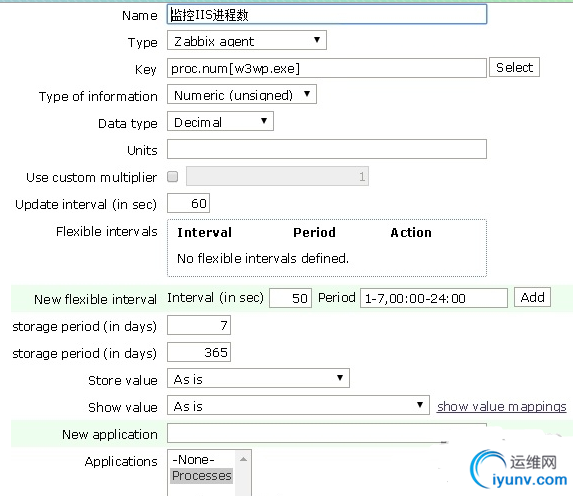Click Applications list scroll up arrow
This screenshot has height=496, width=573.
point(243,459)
